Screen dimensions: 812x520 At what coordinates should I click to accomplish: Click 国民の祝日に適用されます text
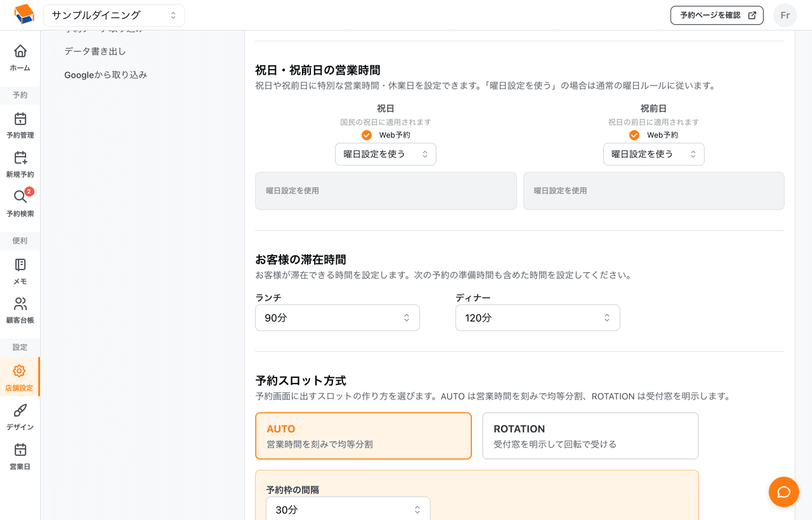tap(386, 122)
